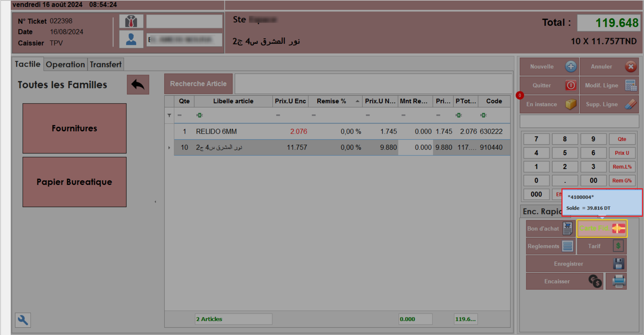Open the wrench settings tool
This screenshot has width=644, height=335.
(23, 320)
